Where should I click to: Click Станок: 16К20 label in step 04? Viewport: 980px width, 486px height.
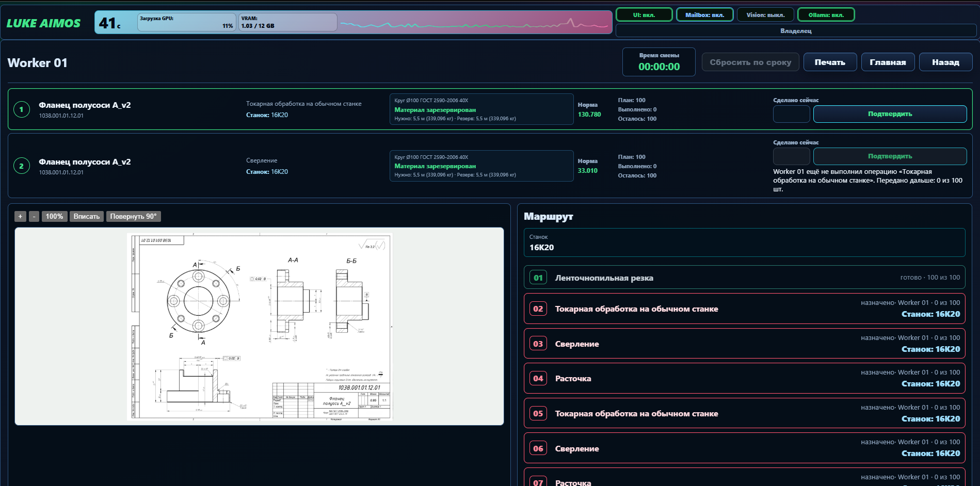click(x=930, y=384)
